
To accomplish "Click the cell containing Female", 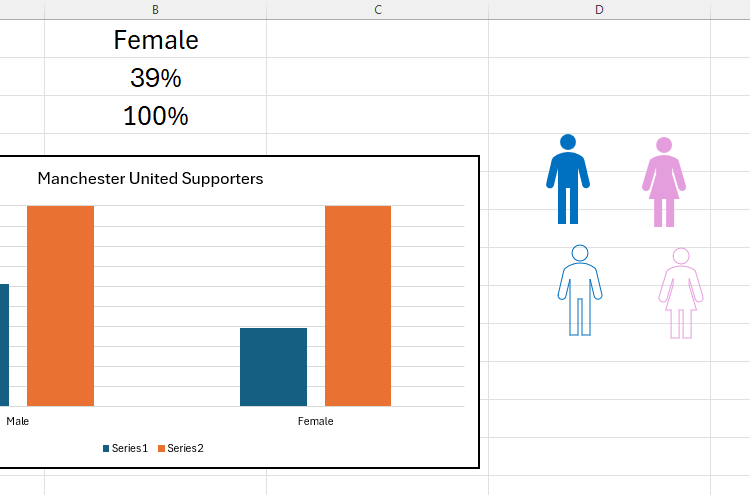I will coord(155,39).
